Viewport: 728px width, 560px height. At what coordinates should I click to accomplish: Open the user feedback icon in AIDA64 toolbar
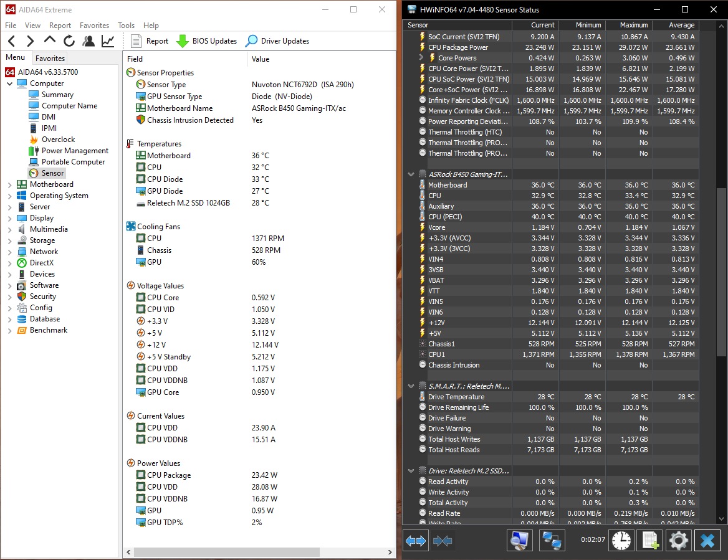[89, 41]
